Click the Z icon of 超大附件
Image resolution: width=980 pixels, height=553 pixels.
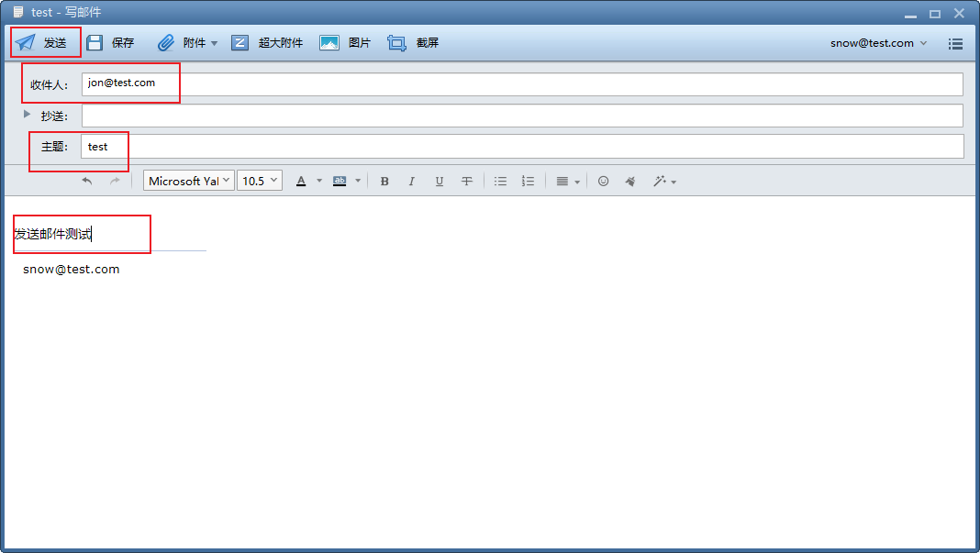click(239, 42)
